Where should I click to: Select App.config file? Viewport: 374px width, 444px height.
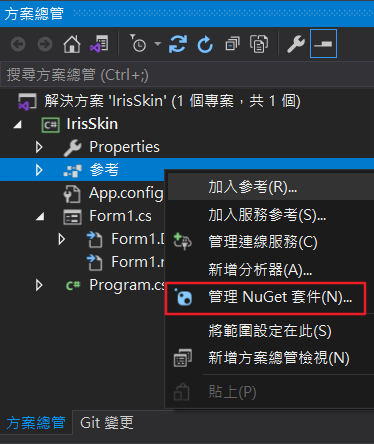[x=126, y=193]
